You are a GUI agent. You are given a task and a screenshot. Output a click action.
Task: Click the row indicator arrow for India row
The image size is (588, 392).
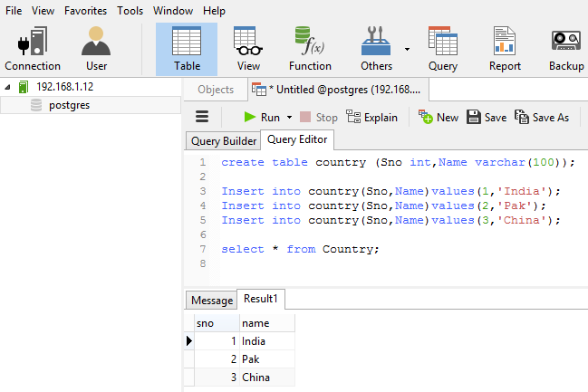[189, 341]
